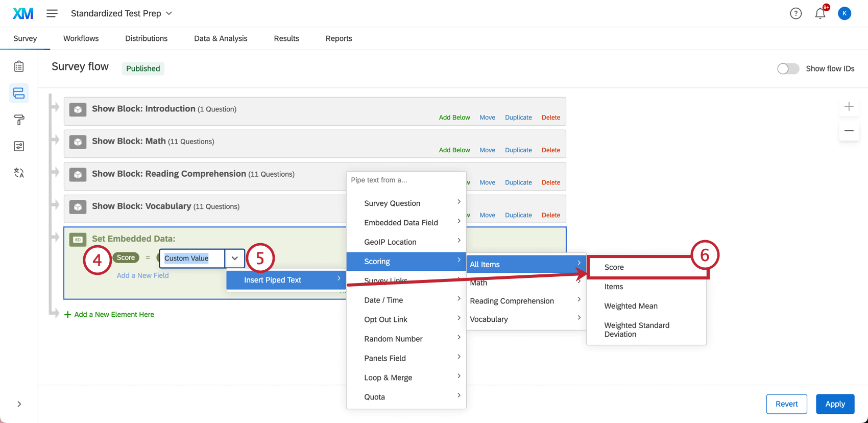The width and height of the screenshot is (868, 423).
Task: Open the Custom Value dropdown arrow
Action: click(x=235, y=258)
